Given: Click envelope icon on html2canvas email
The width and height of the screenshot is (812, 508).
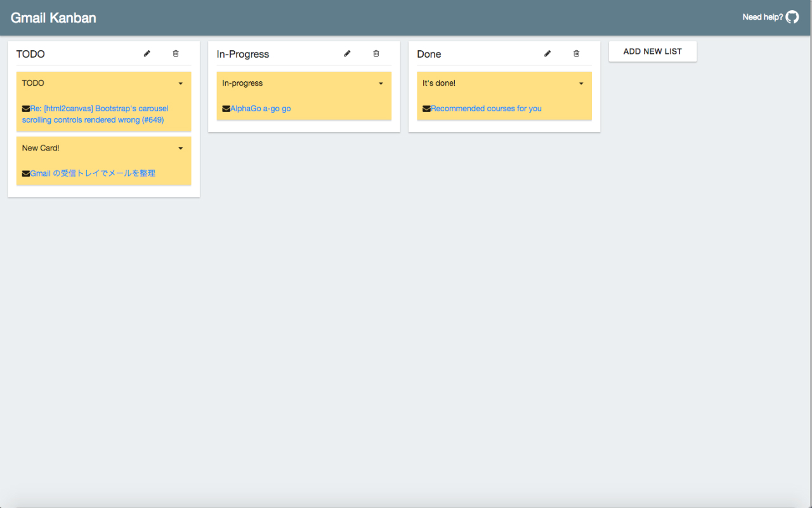Looking at the screenshot, I should click(x=26, y=109).
